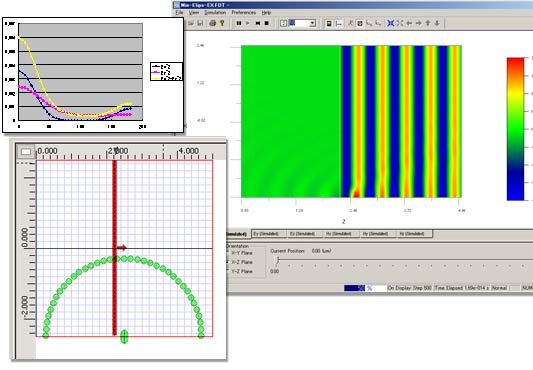This screenshot has height=370, width=533.
Task: Click the four-arrows expand toolbar icon
Action: coord(400,23)
